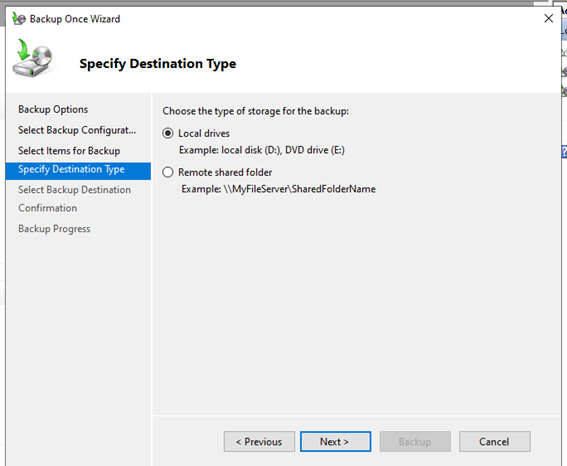
Task: Click the greyed-out Backup button
Action: coord(415,441)
